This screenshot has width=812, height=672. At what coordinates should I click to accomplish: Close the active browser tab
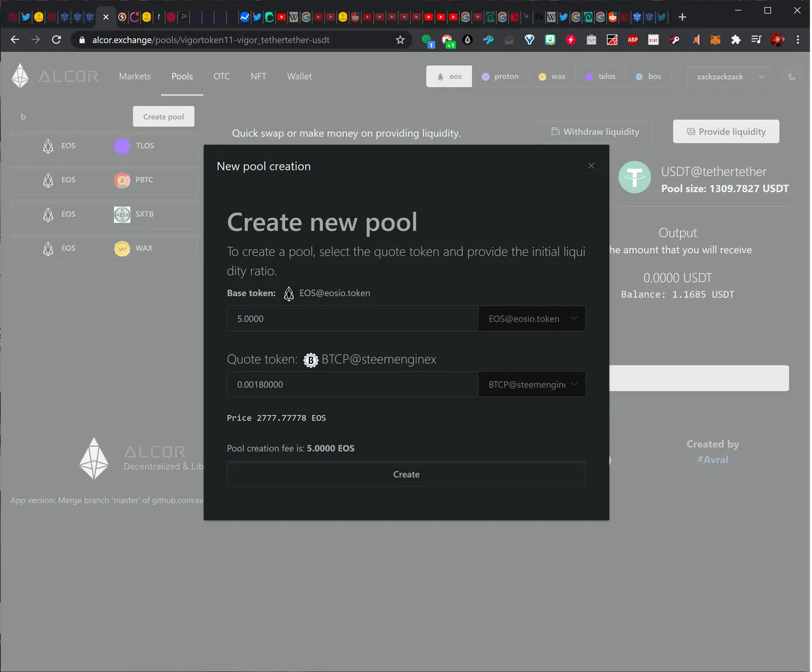tap(106, 17)
